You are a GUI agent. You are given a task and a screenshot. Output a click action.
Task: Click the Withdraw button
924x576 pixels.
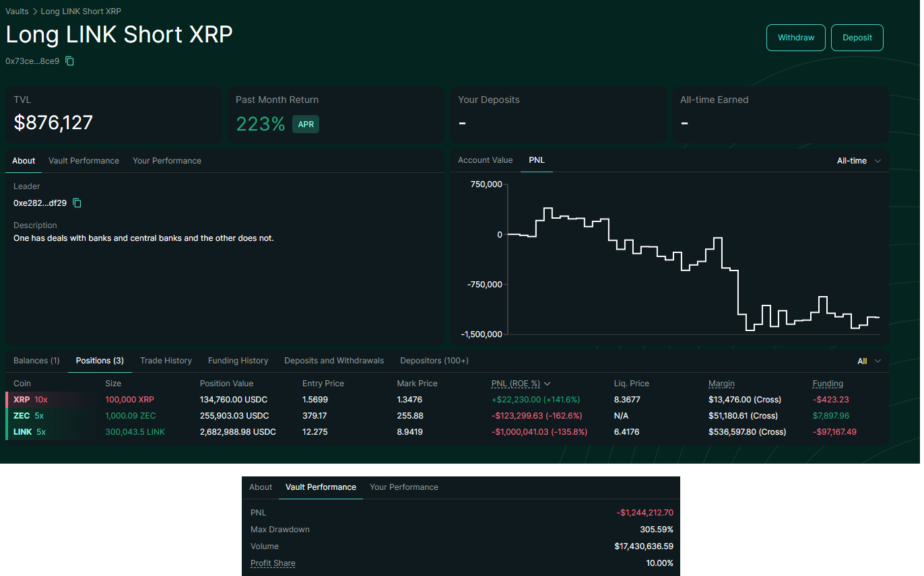tap(796, 38)
